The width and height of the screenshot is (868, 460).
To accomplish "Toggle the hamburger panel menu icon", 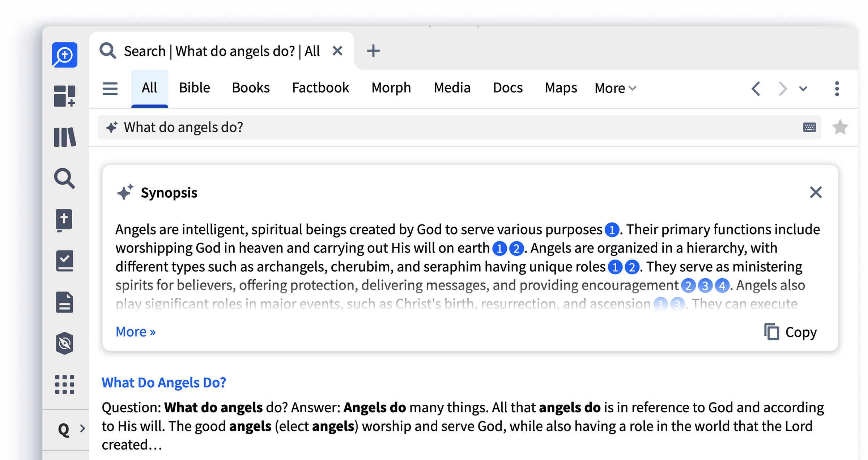I will pyautogui.click(x=110, y=88).
